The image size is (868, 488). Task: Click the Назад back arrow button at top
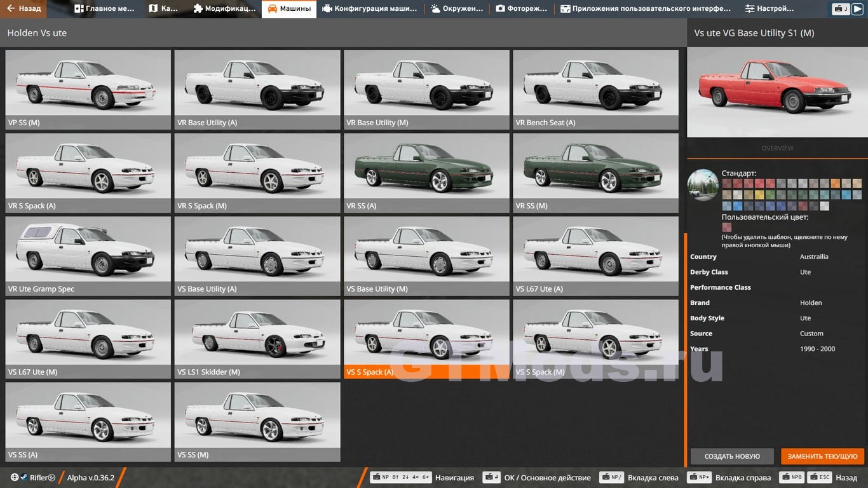point(25,9)
